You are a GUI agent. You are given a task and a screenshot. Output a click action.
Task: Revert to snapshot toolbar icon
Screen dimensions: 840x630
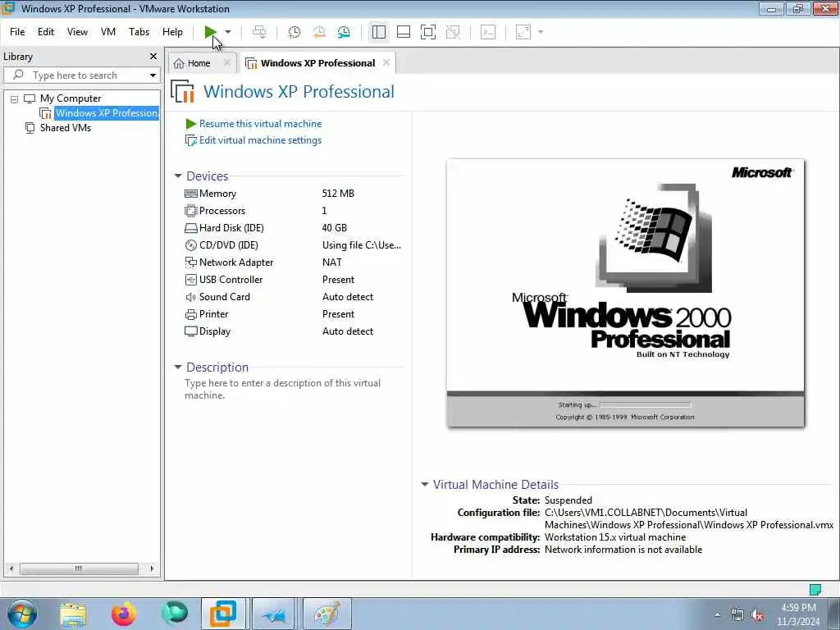pyautogui.click(x=319, y=32)
